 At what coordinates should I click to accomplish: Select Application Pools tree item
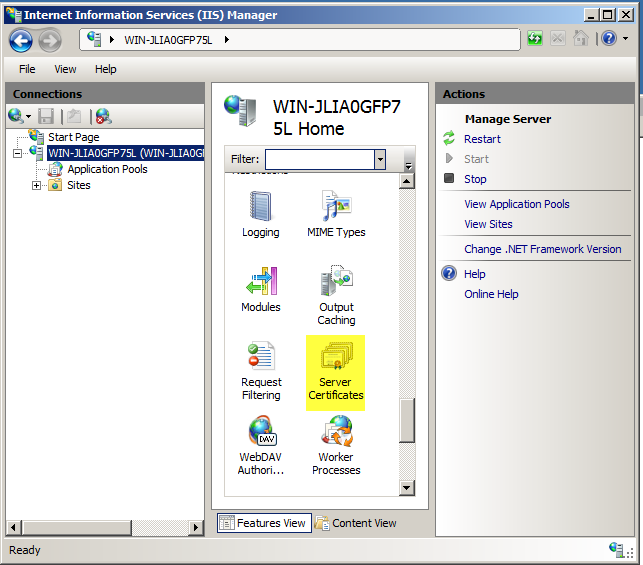point(107,169)
